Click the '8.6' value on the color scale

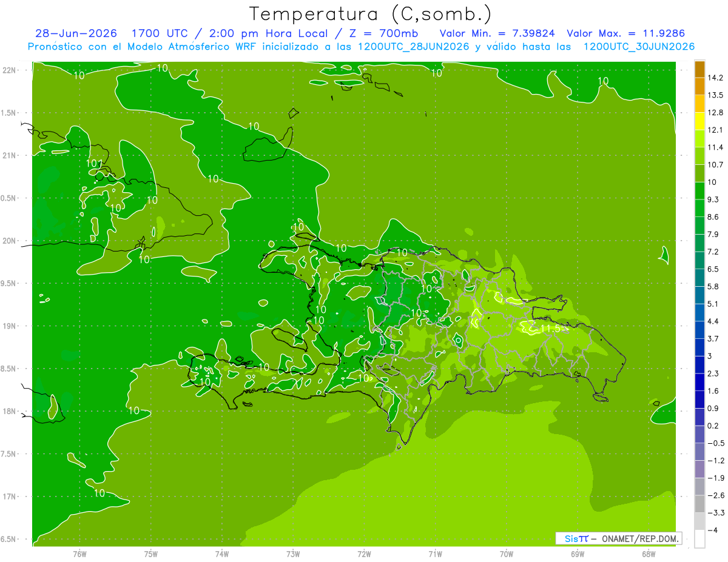click(x=713, y=217)
